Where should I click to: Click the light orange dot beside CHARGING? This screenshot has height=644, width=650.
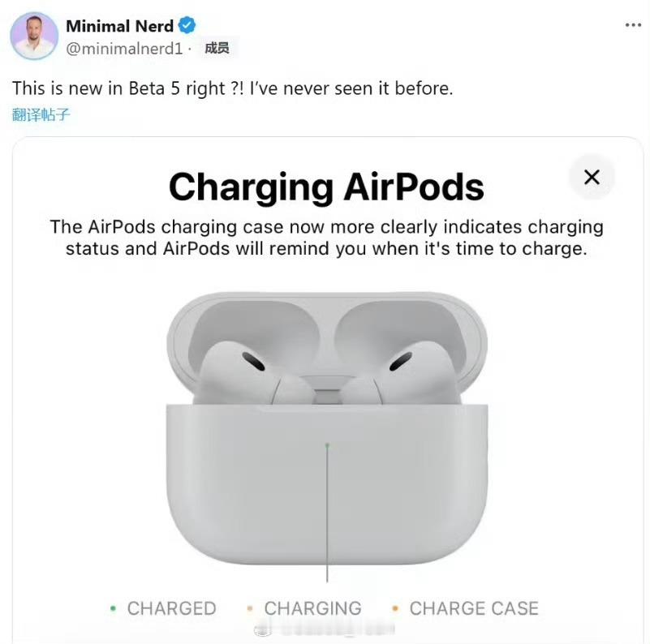click(250, 608)
